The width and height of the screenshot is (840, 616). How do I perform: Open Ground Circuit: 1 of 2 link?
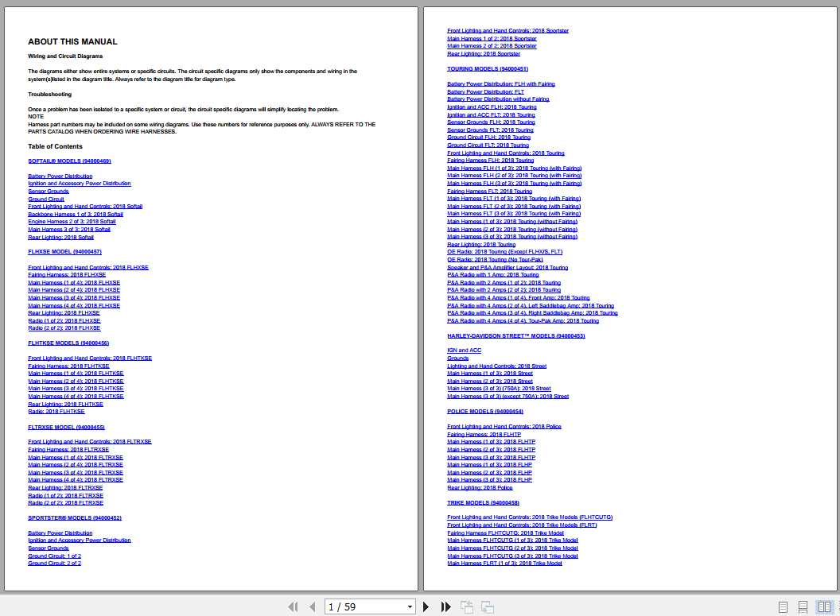click(x=55, y=556)
